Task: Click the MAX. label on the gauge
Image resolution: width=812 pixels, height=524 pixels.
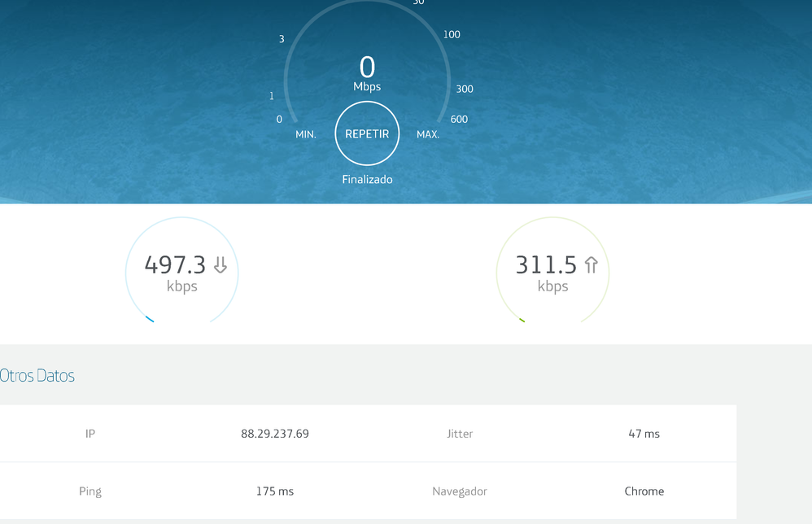Action: [x=428, y=134]
